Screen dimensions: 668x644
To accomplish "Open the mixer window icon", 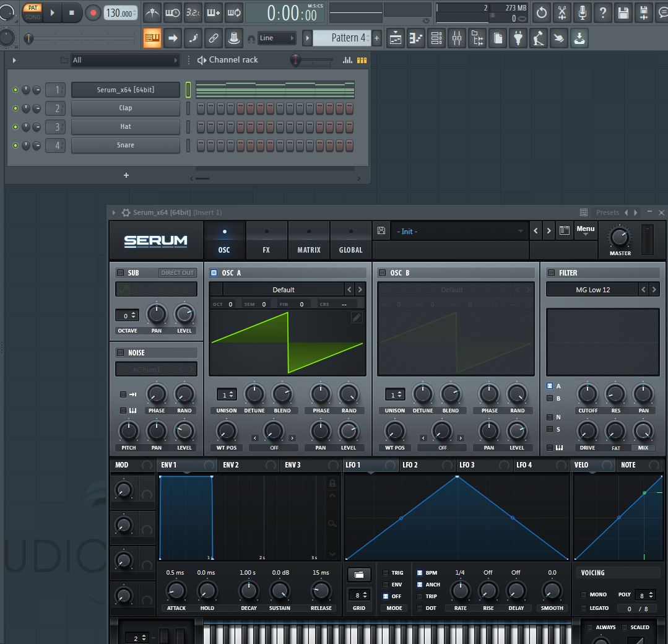I will pyautogui.click(x=457, y=38).
